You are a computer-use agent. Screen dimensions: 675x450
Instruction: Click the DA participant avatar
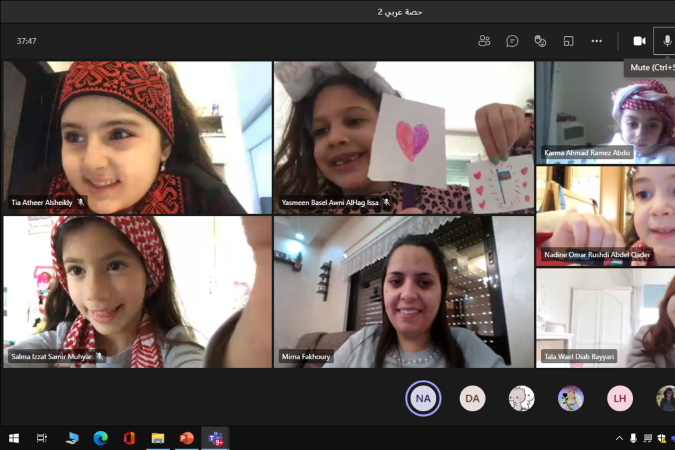click(472, 398)
